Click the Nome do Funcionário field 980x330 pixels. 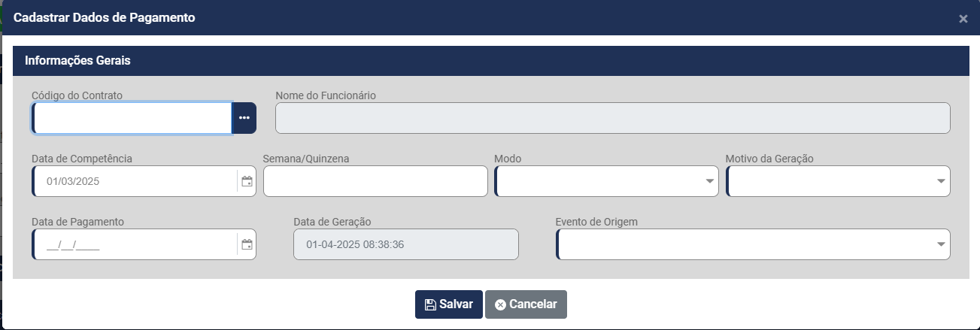pyautogui.click(x=612, y=118)
